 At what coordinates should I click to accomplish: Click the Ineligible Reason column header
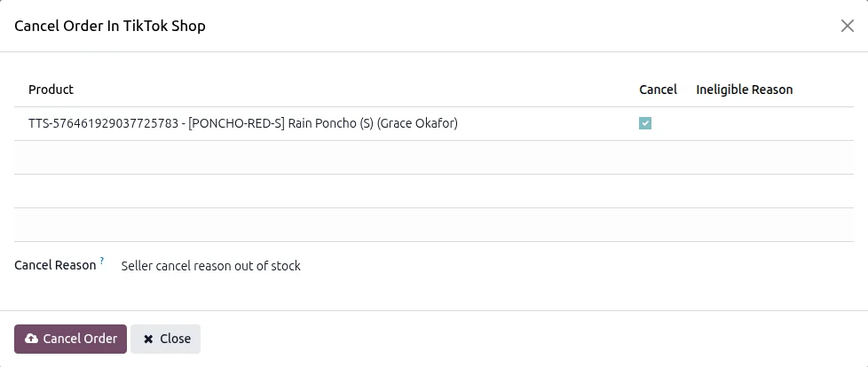(x=744, y=90)
